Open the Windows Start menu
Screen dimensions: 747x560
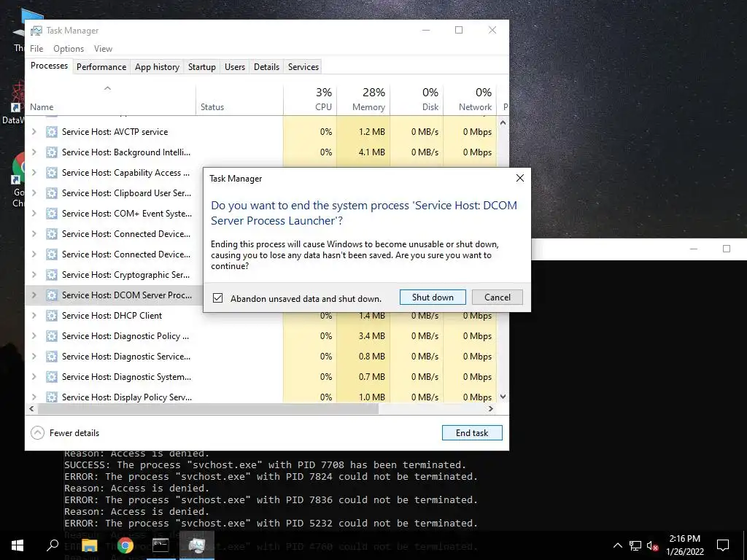18,545
